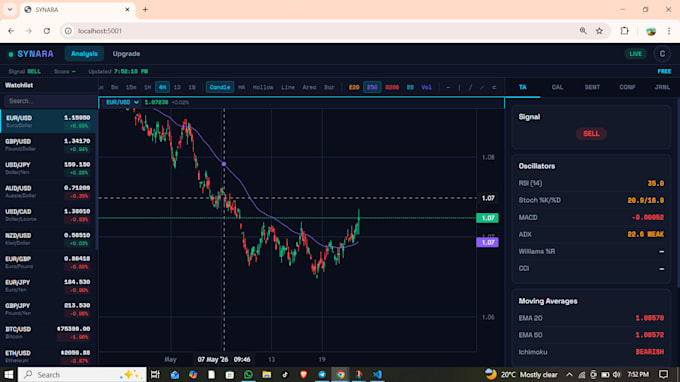Open a new browser tab
This screenshot has width=680, height=382.
coord(145,10)
